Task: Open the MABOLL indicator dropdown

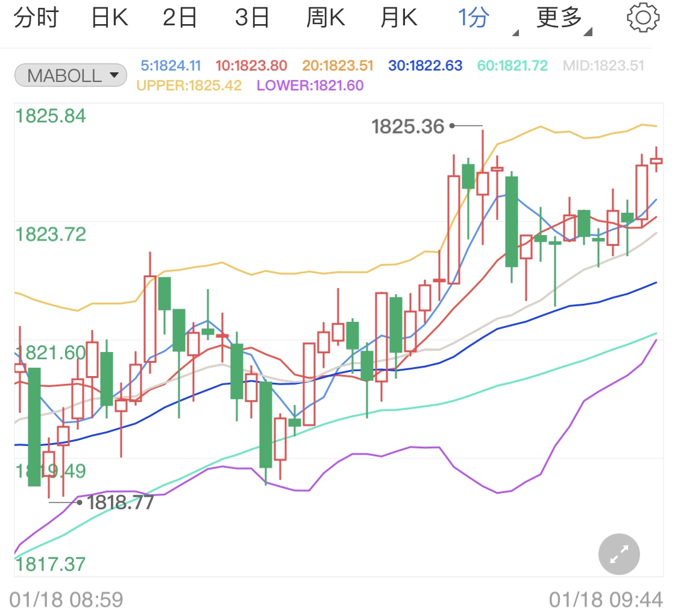Action: 71,76
